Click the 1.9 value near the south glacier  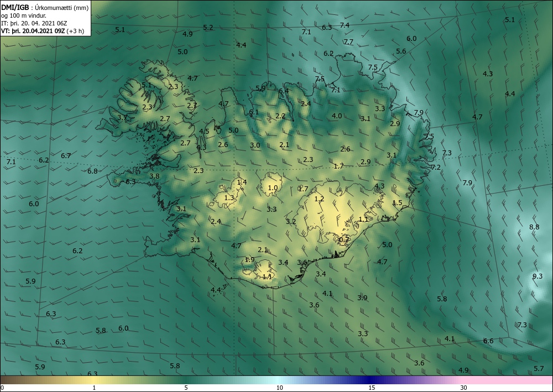point(250,260)
